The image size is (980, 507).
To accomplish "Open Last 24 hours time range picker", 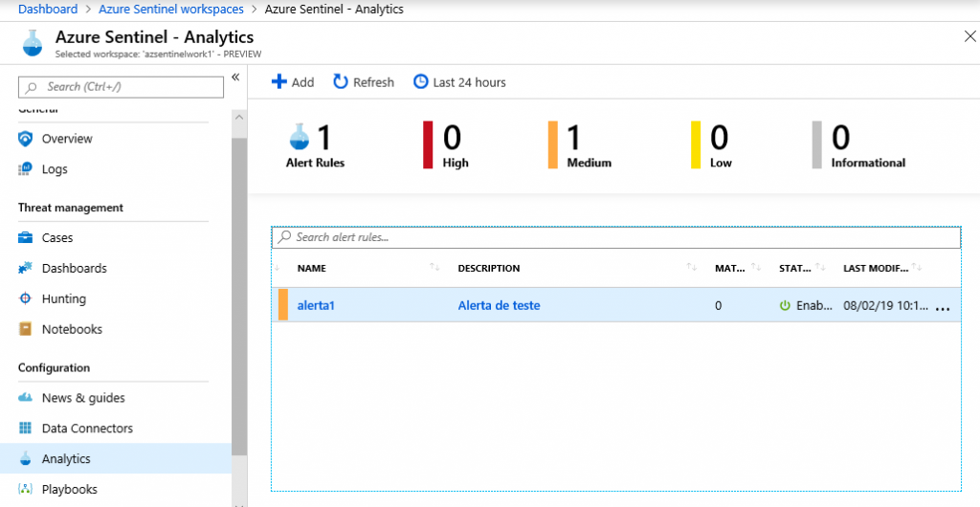I will 459,82.
